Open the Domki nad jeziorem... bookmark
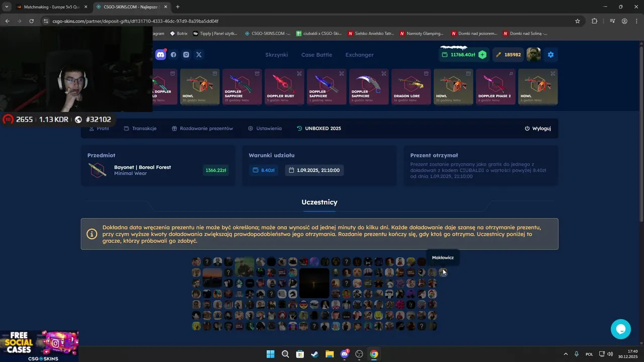The image size is (644, 362). point(474,34)
